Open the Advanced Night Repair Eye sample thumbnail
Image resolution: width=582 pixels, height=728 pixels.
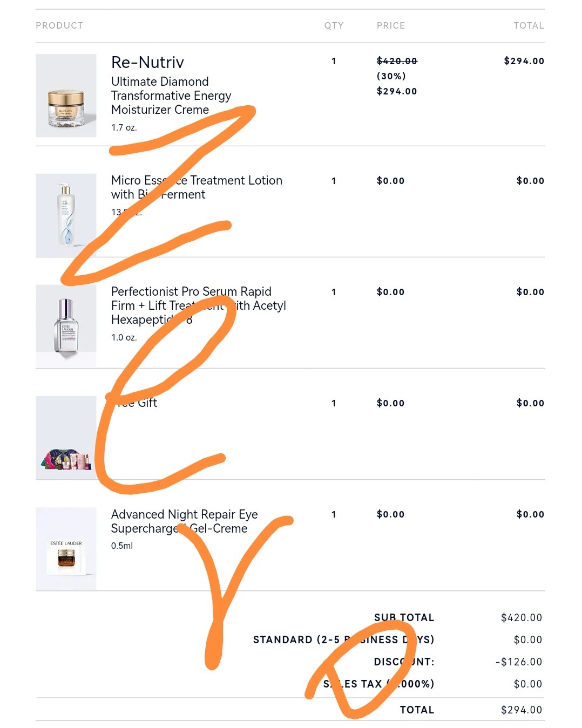66,549
